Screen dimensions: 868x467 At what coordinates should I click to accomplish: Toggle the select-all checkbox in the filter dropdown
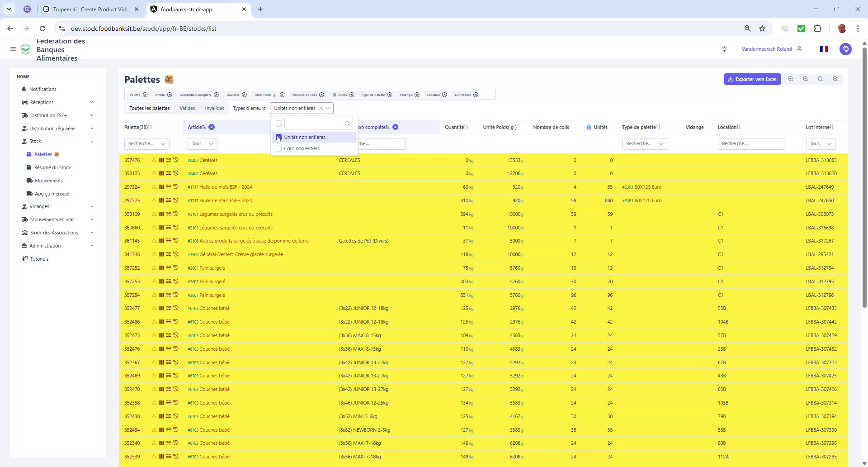[x=278, y=124]
